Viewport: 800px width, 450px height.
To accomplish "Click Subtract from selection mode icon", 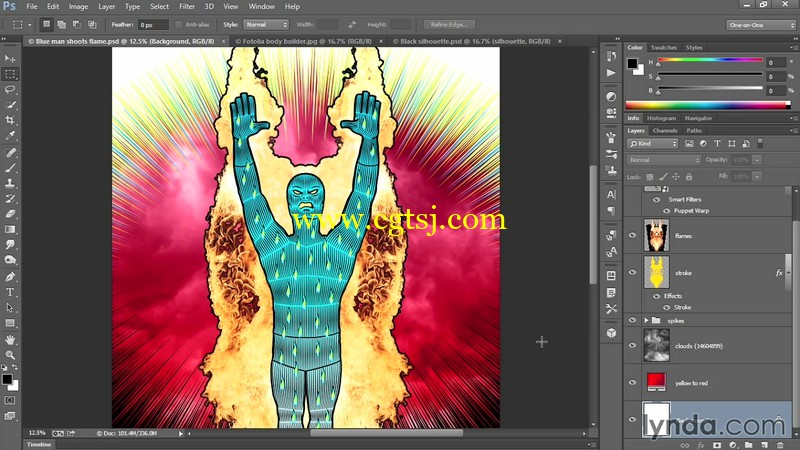I will (x=77, y=24).
